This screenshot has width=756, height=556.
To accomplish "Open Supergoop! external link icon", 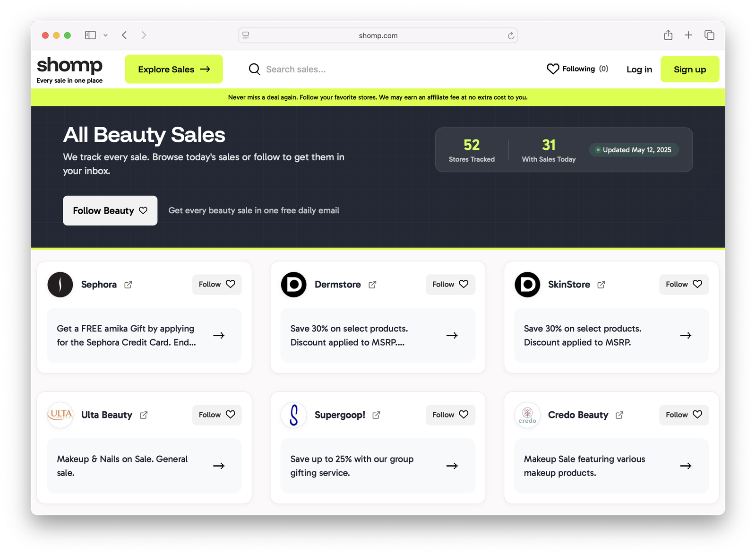I will point(376,415).
